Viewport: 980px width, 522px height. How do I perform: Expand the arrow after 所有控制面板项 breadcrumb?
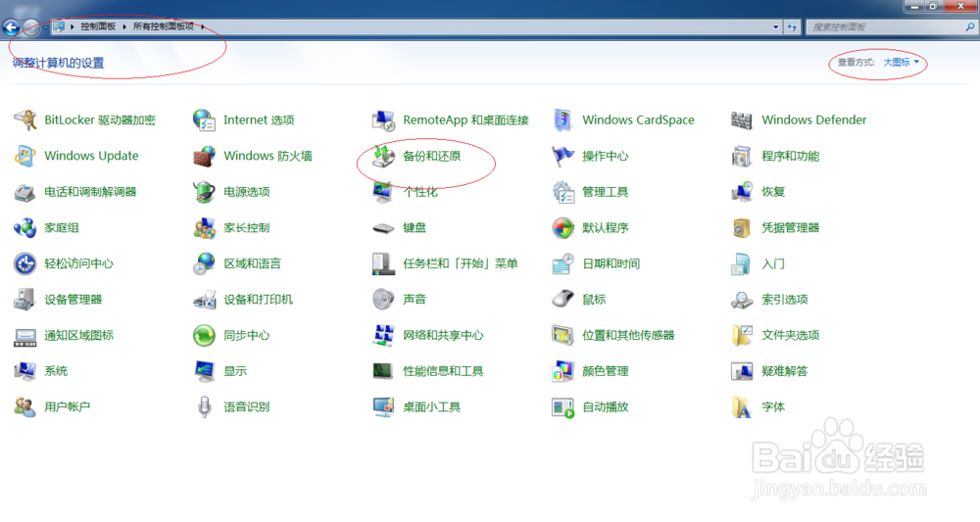click(x=203, y=26)
